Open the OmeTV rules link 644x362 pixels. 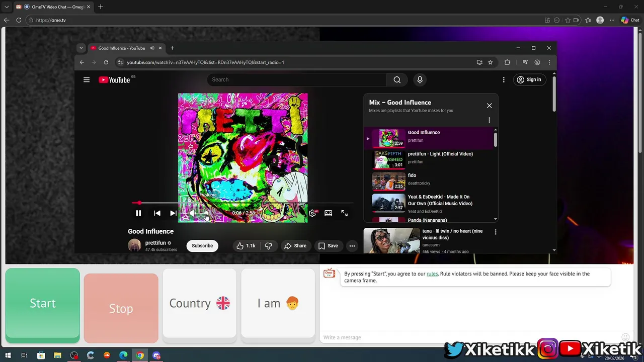432,274
